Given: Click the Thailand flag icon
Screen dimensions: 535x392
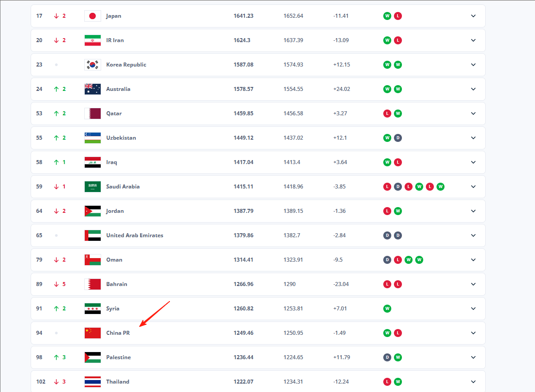Looking at the screenshot, I should point(93,382).
